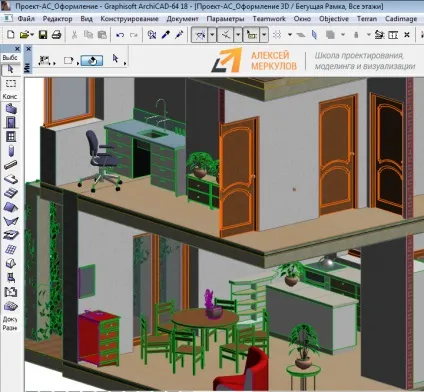Viewport: 424px width, 392px height.
Task: Pick up parameters with eyedropper
Action: click(166, 34)
